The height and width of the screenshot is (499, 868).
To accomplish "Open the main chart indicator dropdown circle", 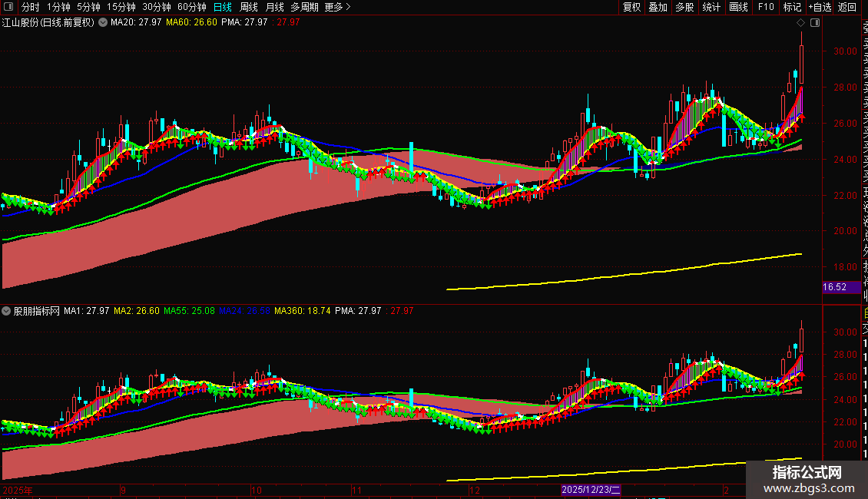I will (103, 23).
